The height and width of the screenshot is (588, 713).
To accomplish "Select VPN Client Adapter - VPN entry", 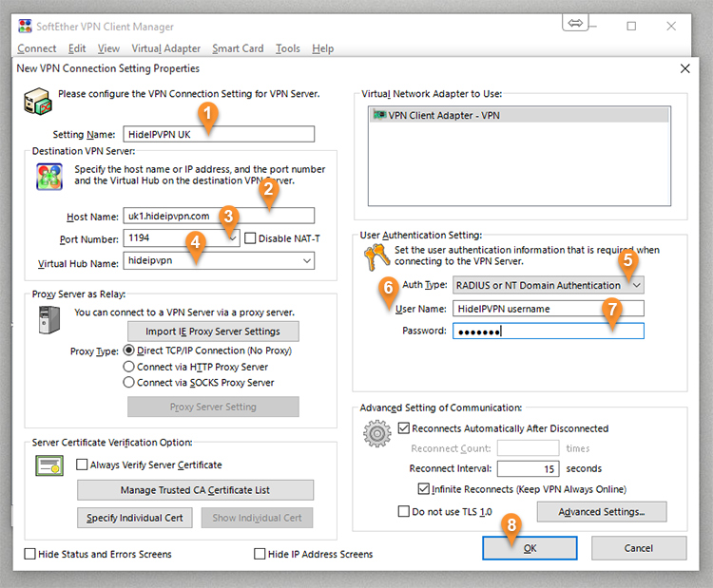I will coord(519,115).
